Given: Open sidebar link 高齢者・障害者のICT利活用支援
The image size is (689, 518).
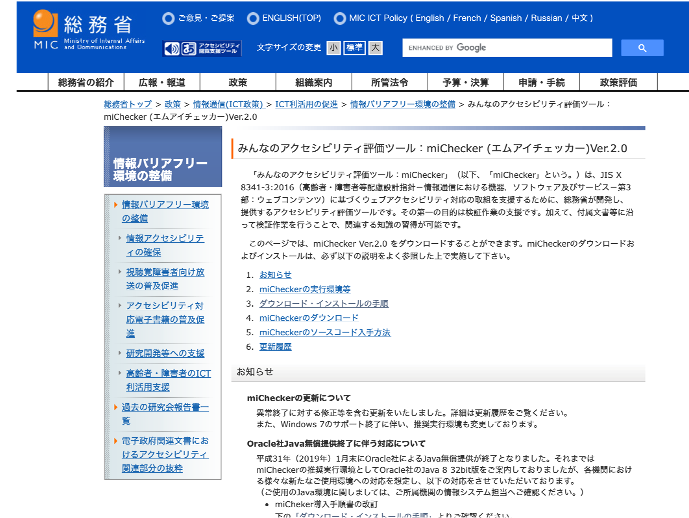Looking at the screenshot, I should pos(168,380).
